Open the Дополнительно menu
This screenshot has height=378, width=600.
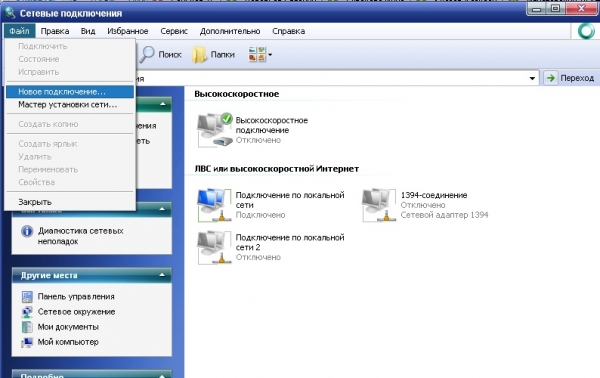coord(230,31)
